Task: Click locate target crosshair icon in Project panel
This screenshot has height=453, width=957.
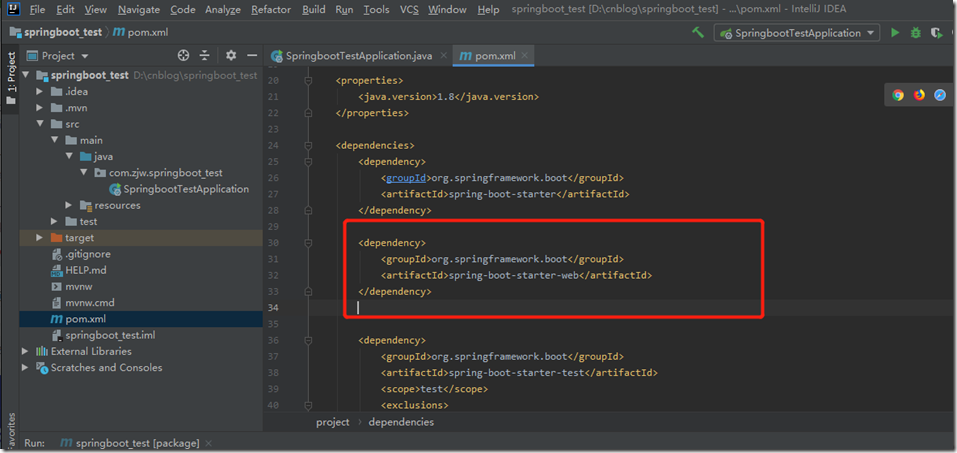Action: click(183, 56)
